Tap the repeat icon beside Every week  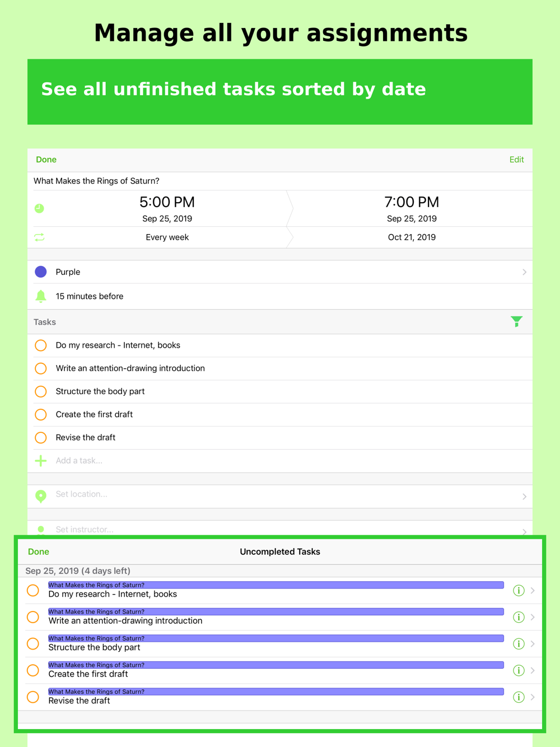pyautogui.click(x=39, y=237)
